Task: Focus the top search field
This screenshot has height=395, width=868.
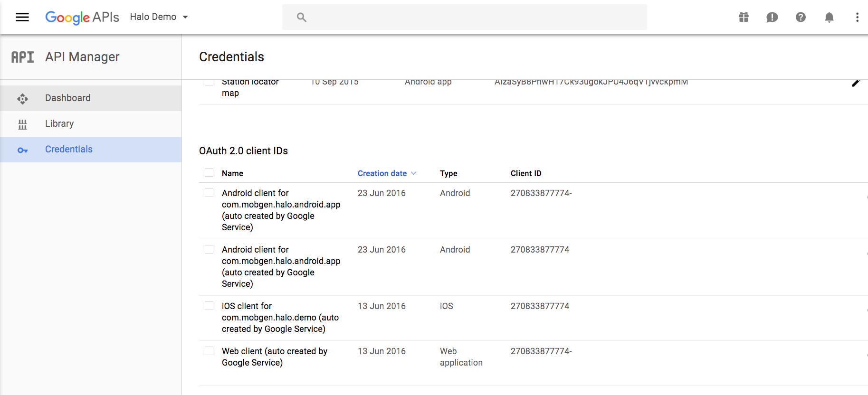Action: coord(464,17)
